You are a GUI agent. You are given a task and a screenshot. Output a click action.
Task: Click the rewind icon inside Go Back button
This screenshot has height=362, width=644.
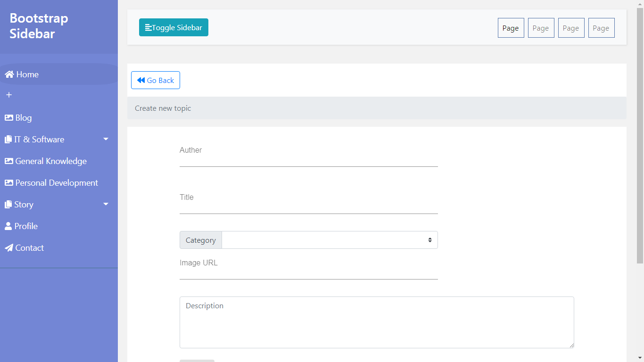click(140, 80)
